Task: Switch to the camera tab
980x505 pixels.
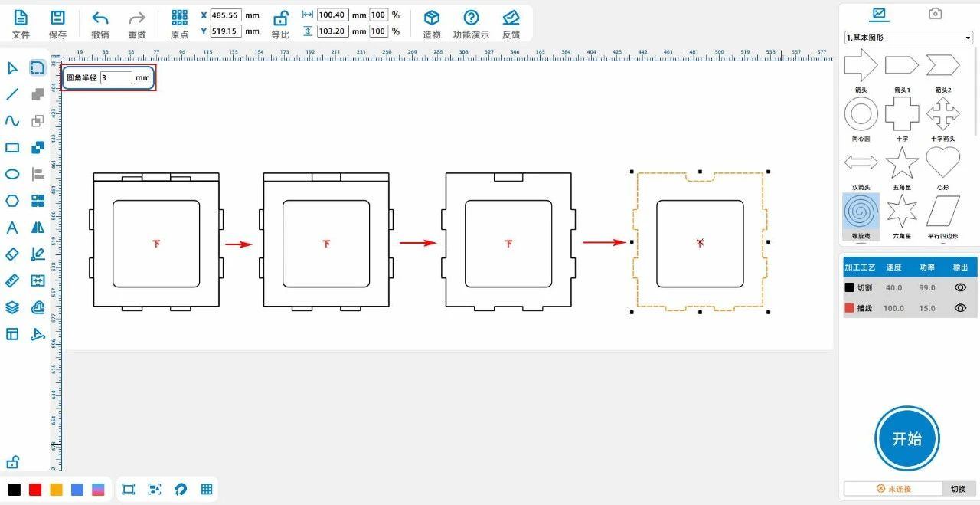Action: coord(935,13)
